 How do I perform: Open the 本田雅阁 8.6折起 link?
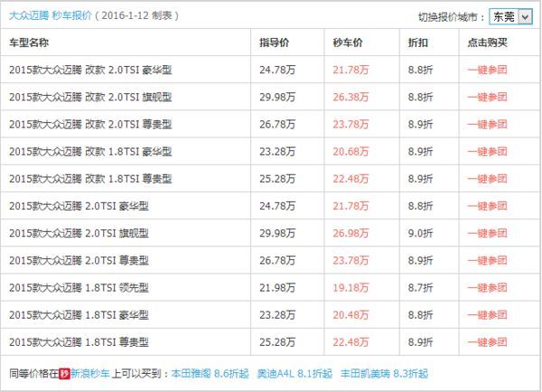point(210,374)
